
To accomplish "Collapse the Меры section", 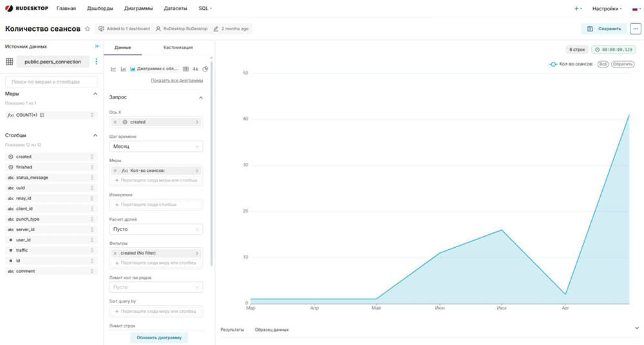I will (x=95, y=94).
